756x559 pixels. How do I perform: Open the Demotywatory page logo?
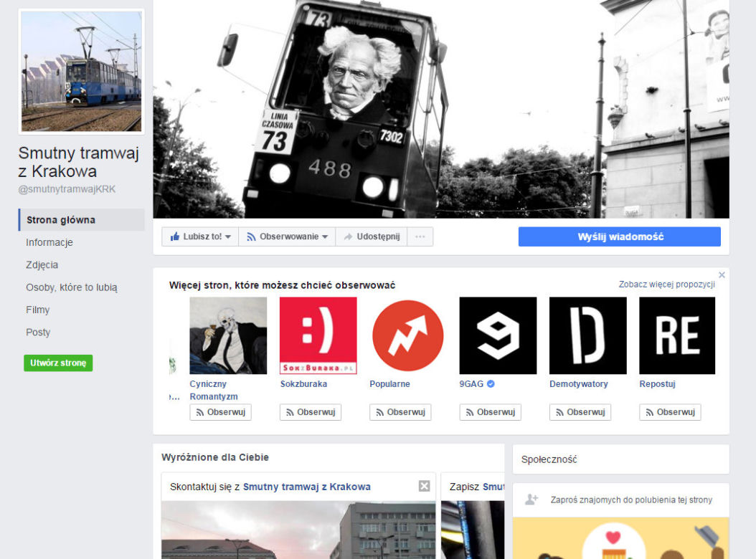tap(587, 335)
